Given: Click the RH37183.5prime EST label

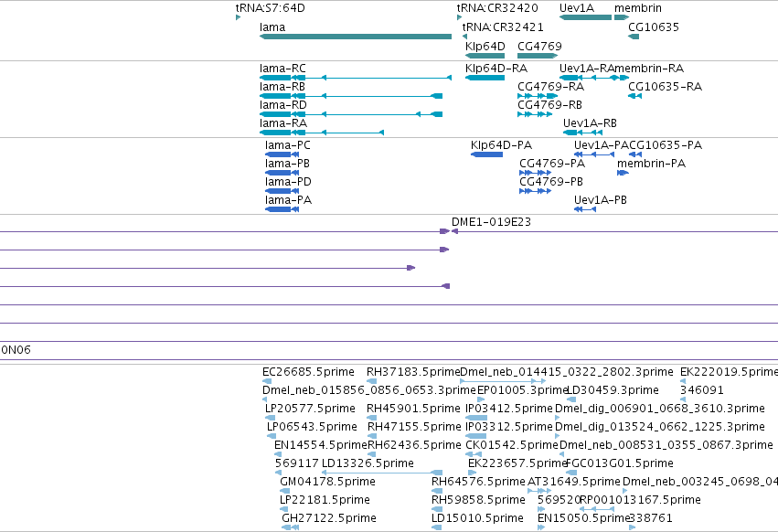Looking at the screenshot, I should click(413, 372).
